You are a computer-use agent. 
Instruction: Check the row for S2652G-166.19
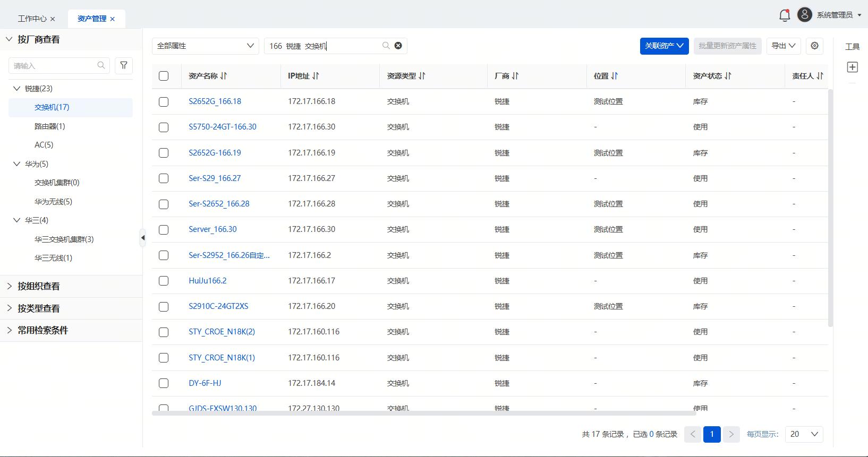click(x=164, y=153)
